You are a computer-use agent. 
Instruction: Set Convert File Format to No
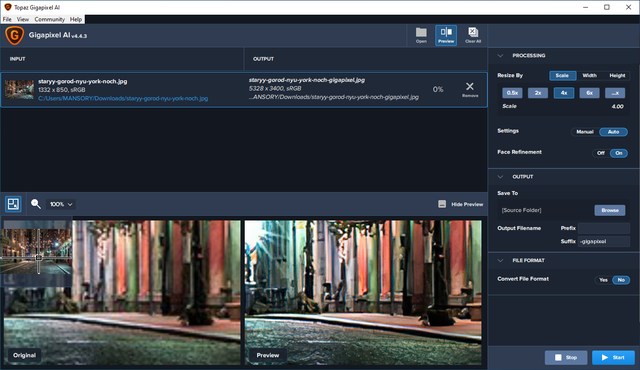pos(621,280)
